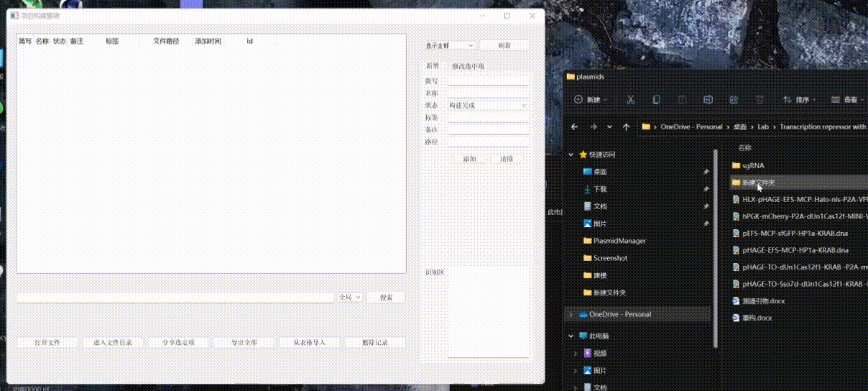
Task: Open the 显示全部 filter dropdown
Action: click(x=449, y=45)
